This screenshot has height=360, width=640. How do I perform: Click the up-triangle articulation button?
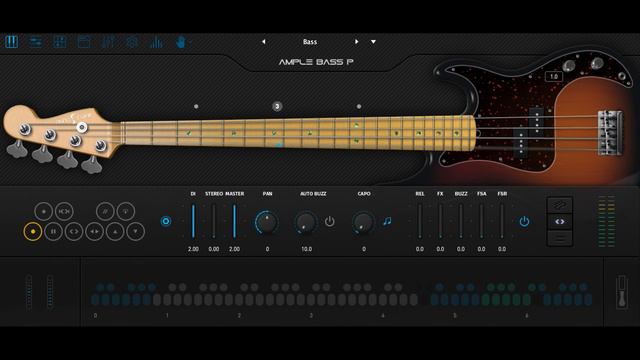(115, 231)
